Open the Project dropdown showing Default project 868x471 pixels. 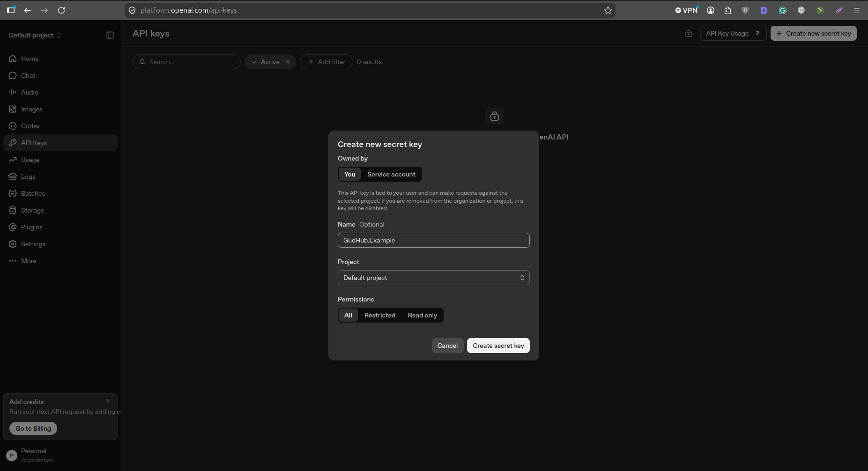[433, 278]
